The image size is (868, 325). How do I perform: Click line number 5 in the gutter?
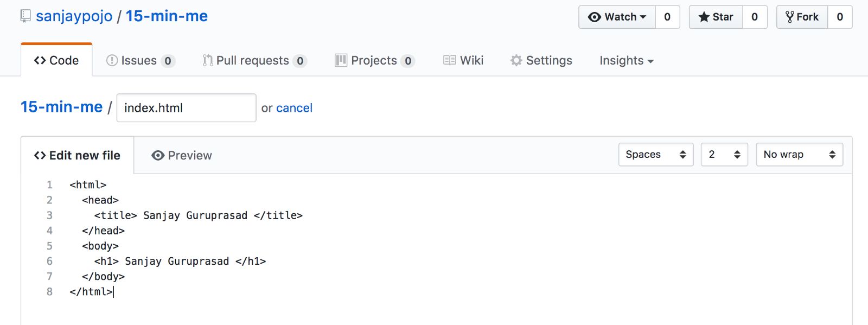click(49, 246)
